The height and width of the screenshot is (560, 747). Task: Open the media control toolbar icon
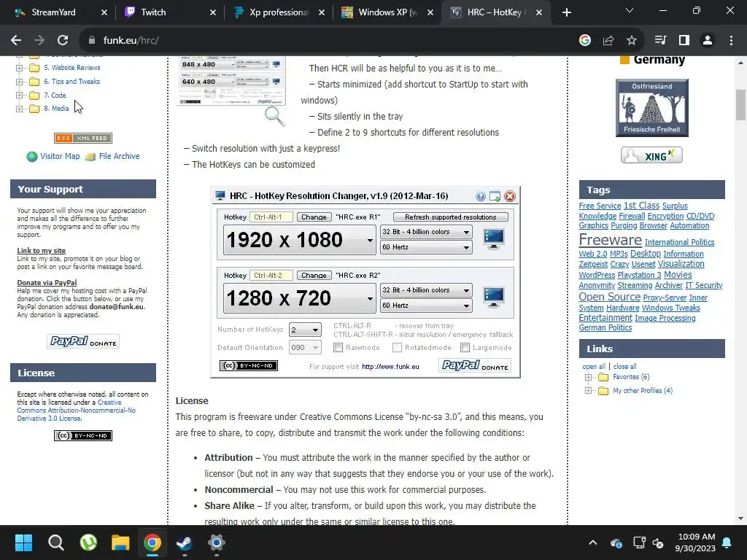(660, 41)
